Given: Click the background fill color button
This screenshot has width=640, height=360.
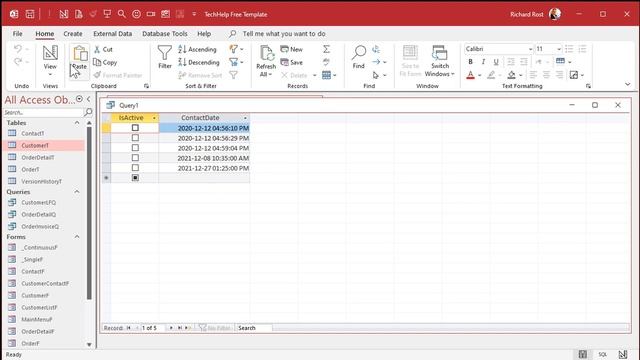Looking at the screenshot, I should pos(511,75).
